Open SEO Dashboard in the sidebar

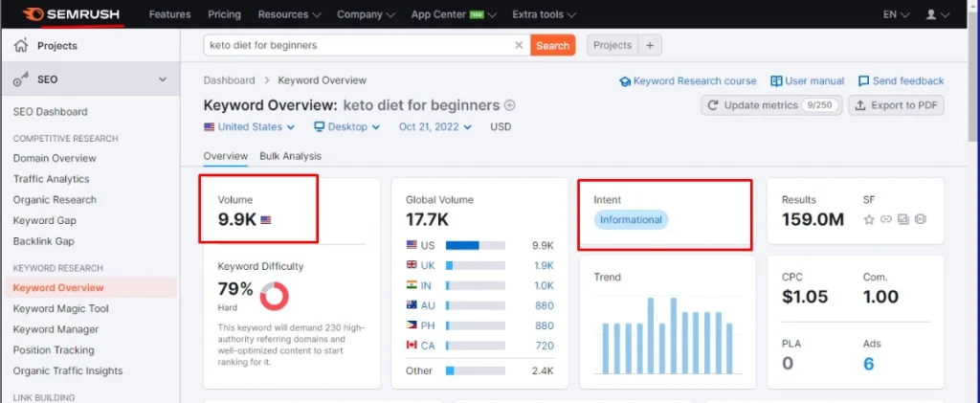click(x=50, y=112)
